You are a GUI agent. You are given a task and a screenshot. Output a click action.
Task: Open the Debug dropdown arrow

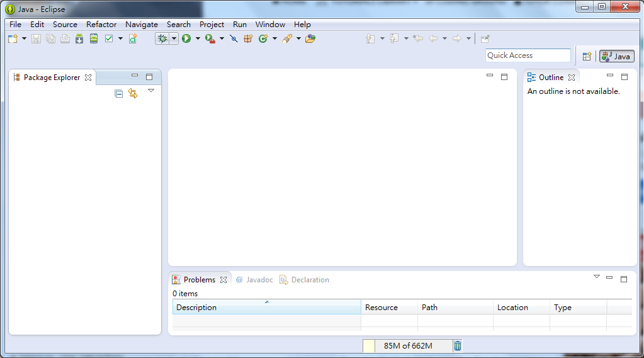pyautogui.click(x=174, y=38)
